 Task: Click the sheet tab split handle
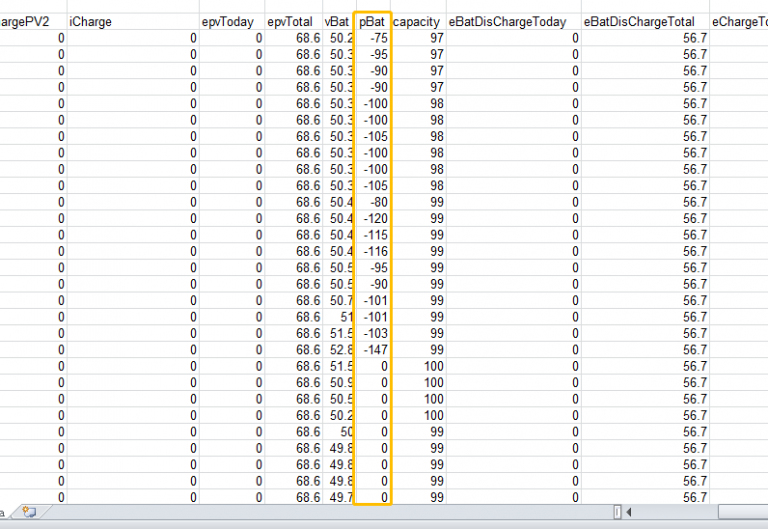617,512
